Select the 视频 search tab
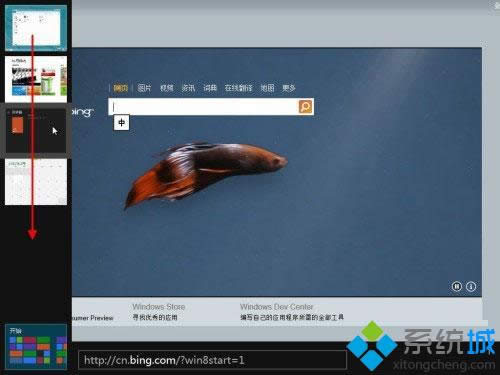The width and height of the screenshot is (500, 375). (x=167, y=88)
